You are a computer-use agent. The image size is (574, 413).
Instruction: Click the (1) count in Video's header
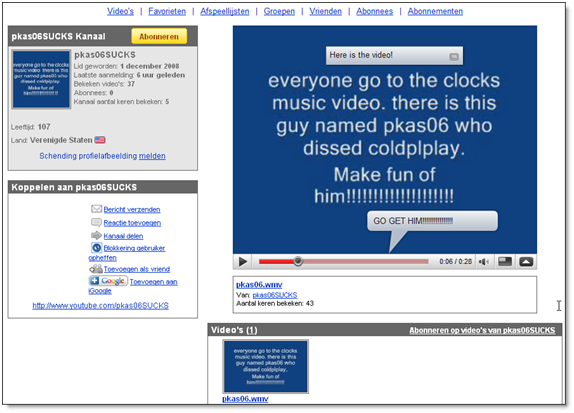click(x=251, y=330)
